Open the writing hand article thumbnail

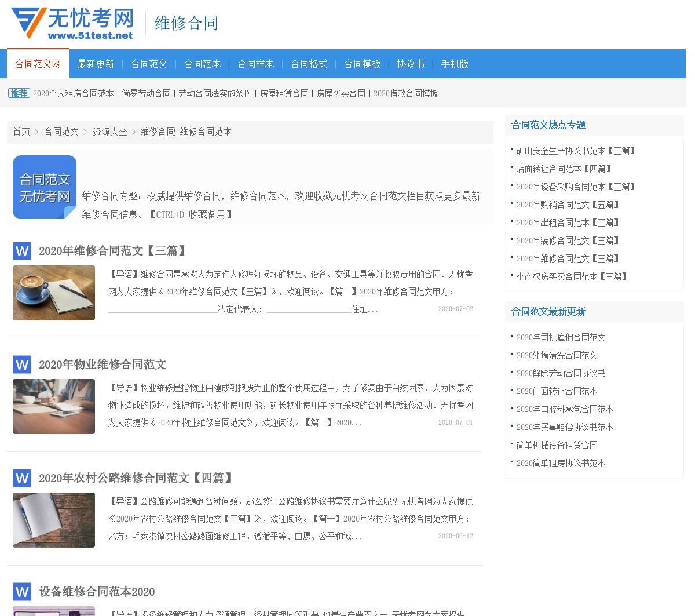pyautogui.click(x=54, y=406)
